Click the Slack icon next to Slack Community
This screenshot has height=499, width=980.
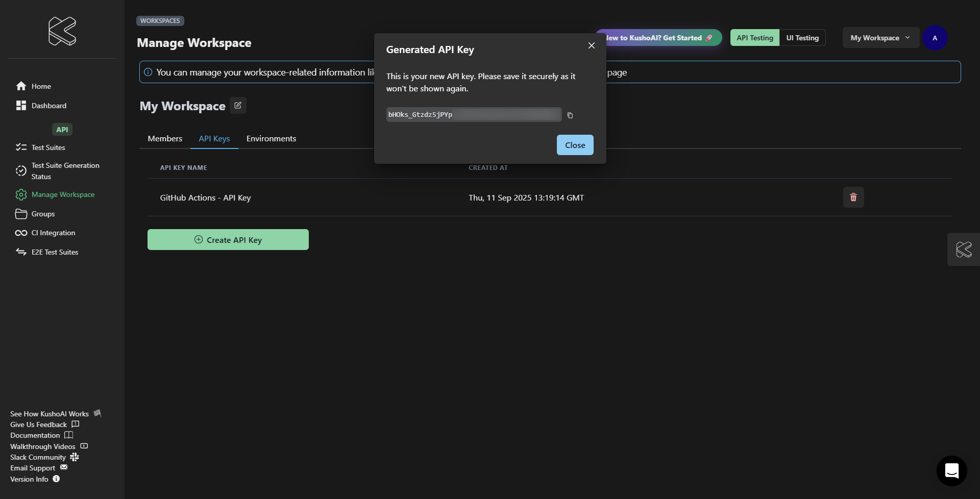click(x=75, y=457)
